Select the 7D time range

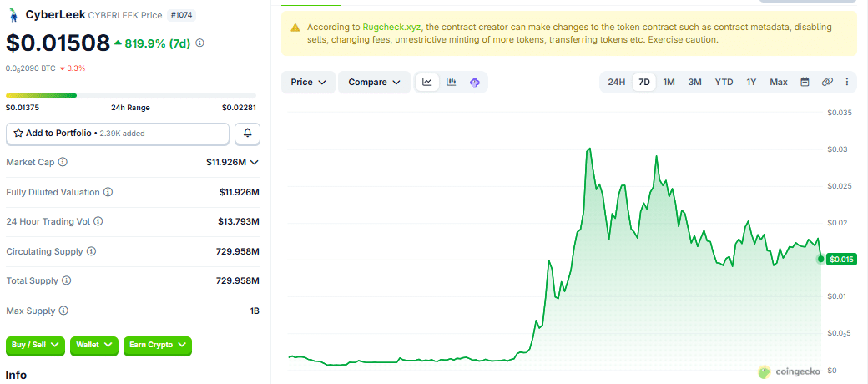pyautogui.click(x=643, y=82)
